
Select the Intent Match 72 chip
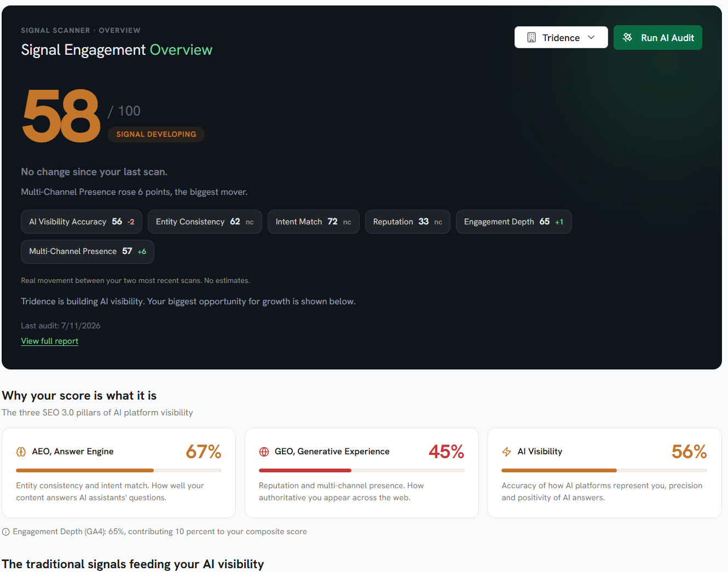[314, 222]
